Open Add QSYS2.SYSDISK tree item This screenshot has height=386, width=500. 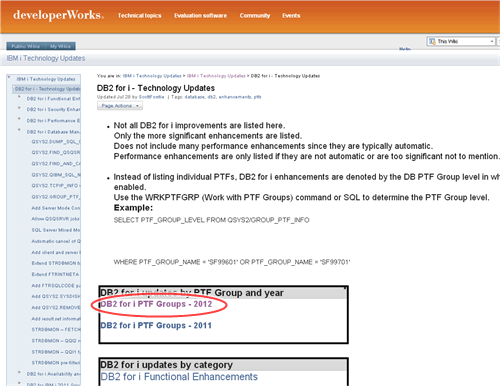[x=56, y=296]
